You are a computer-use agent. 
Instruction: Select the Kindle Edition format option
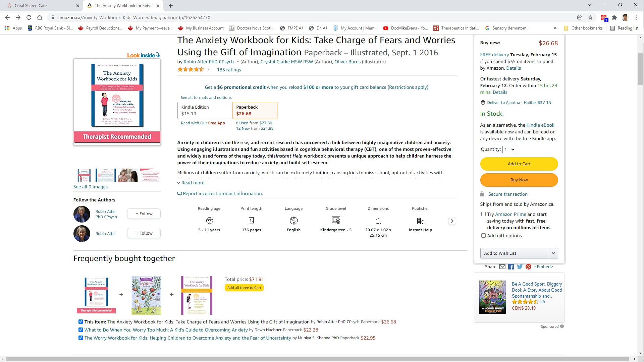point(203,110)
